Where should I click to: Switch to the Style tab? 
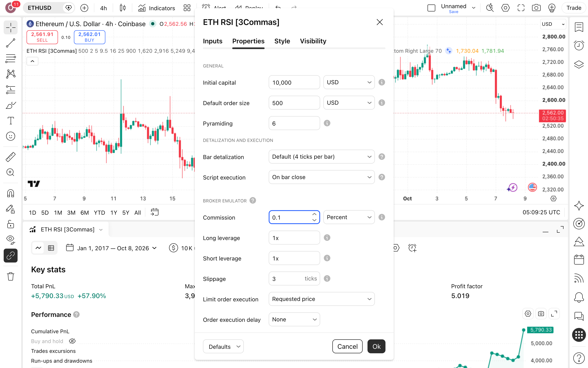pyautogui.click(x=282, y=41)
